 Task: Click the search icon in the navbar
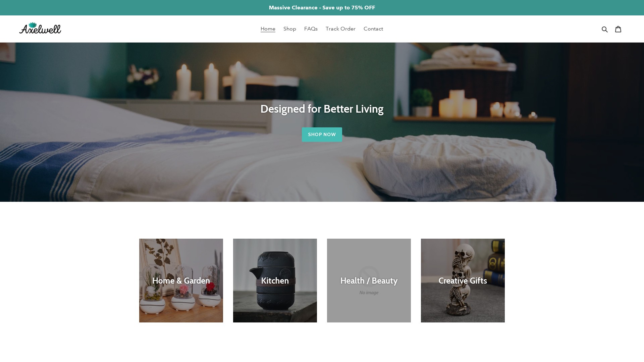click(604, 29)
